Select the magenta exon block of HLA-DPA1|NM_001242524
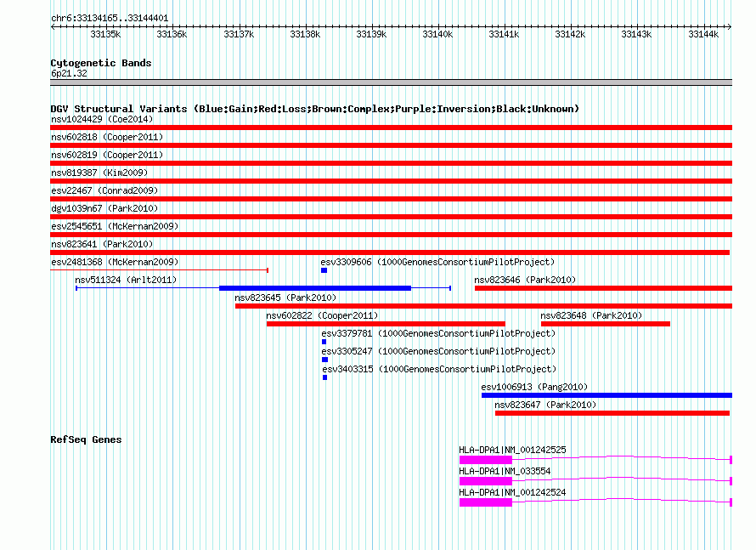Viewport: 756px width, 550px height. [x=486, y=502]
